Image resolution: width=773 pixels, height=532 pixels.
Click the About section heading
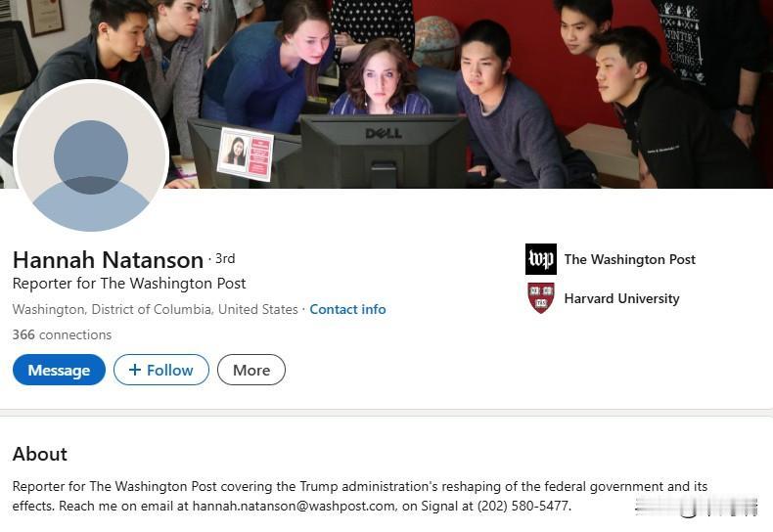40,454
